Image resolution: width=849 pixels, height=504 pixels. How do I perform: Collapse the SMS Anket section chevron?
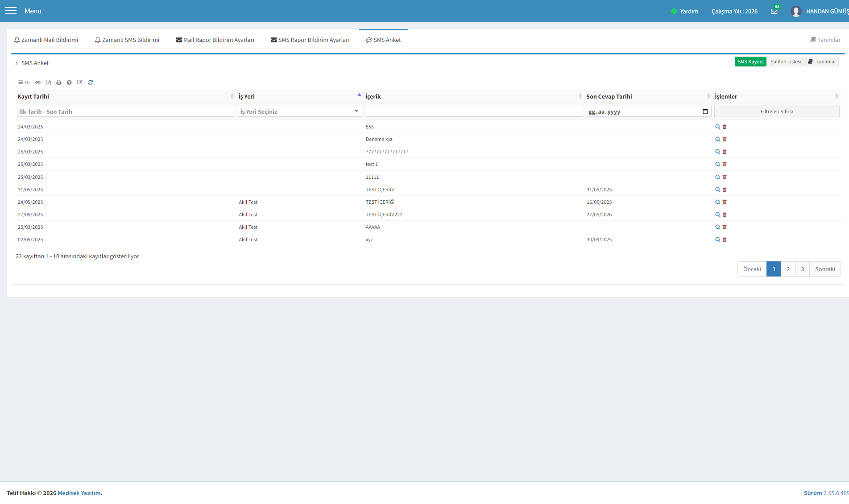[17, 63]
